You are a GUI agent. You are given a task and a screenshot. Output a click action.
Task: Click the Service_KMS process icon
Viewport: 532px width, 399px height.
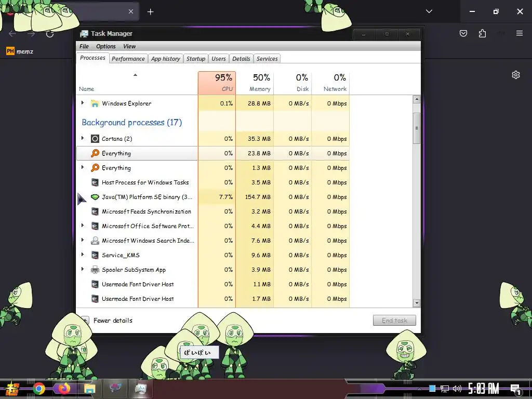click(95, 256)
